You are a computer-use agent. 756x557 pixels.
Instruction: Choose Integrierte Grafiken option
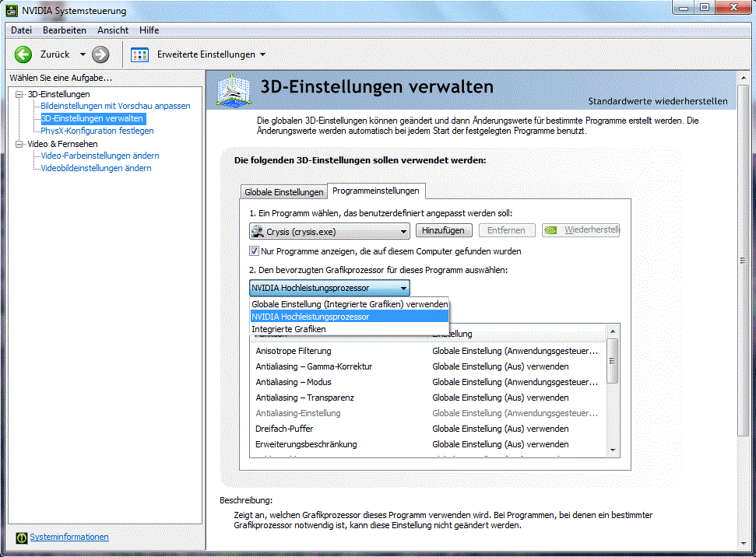350,329
